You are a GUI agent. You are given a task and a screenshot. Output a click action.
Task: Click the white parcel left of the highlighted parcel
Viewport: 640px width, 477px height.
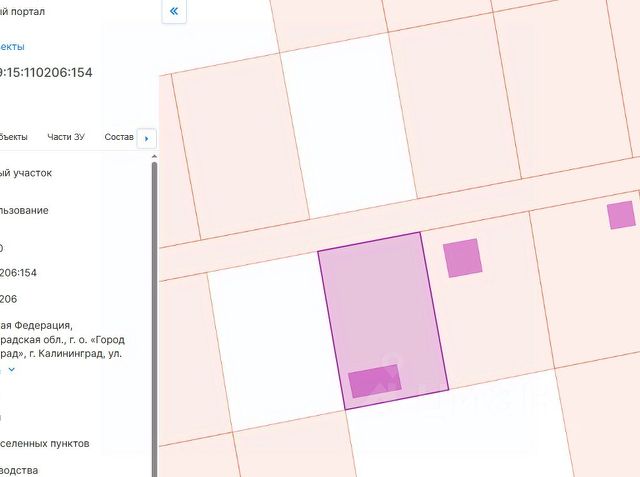pyautogui.click(x=278, y=343)
